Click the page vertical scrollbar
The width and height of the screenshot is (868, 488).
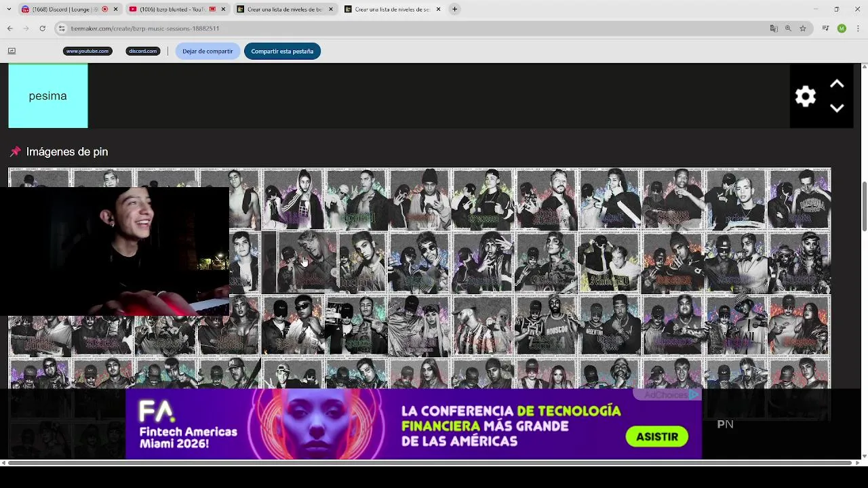pos(865,207)
